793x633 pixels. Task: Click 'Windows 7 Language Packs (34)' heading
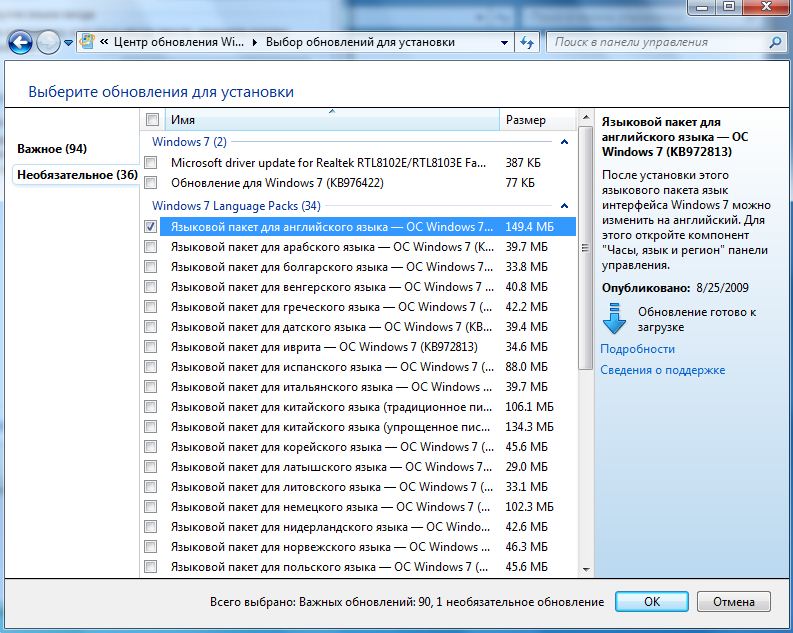point(236,206)
